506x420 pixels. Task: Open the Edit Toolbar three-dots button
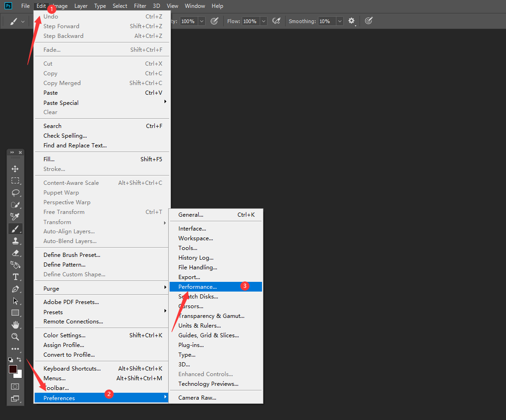[x=15, y=349]
